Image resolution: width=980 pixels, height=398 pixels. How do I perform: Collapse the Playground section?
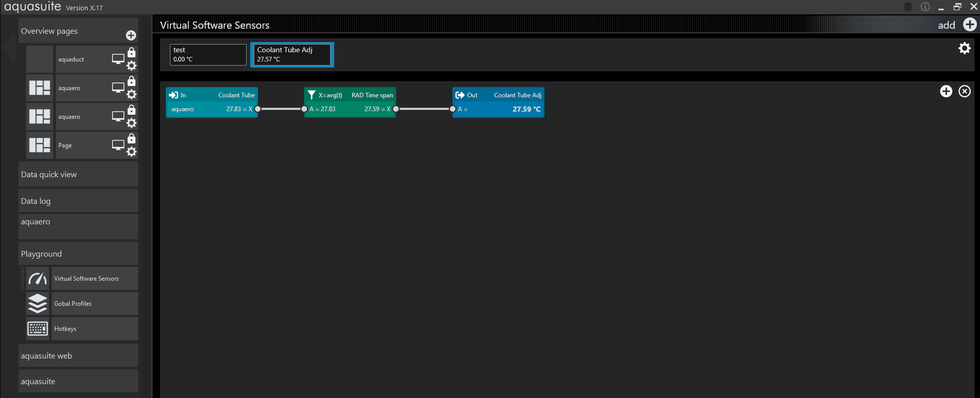pyautogui.click(x=78, y=254)
